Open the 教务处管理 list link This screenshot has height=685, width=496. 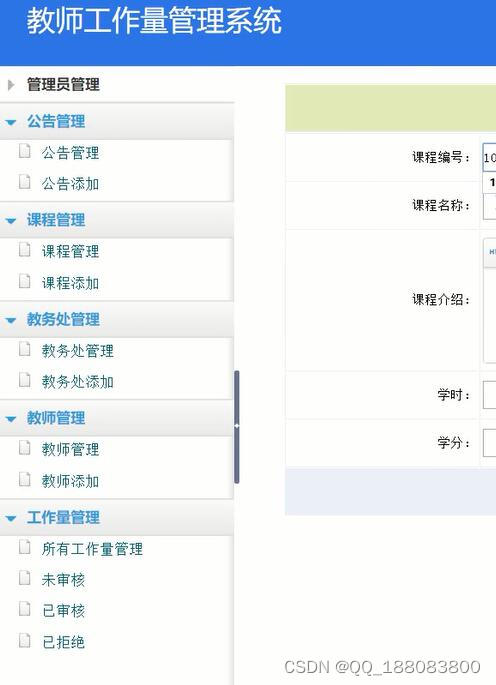pyautogui.click(x=78, y=350)
